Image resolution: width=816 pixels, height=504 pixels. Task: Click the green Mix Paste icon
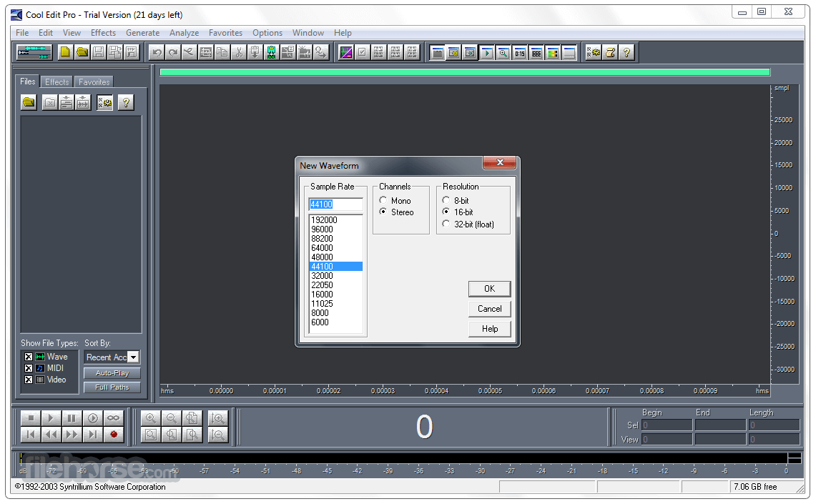point(272,52)
